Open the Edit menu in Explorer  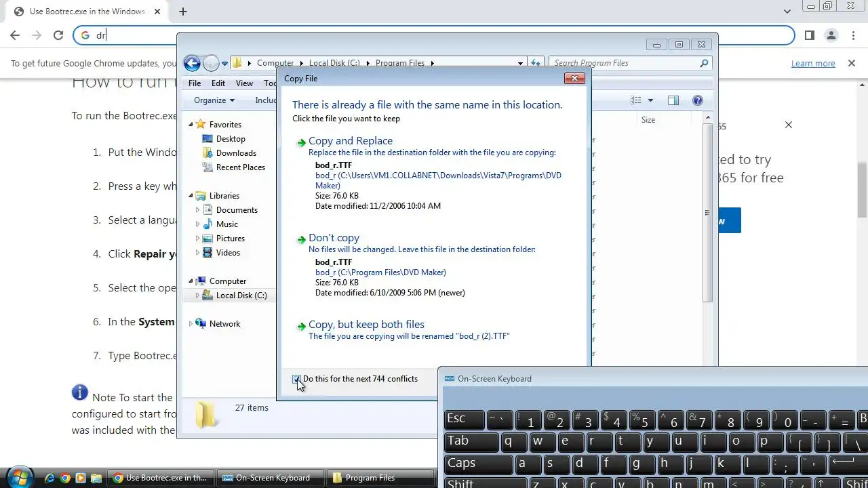pos(218,83)
